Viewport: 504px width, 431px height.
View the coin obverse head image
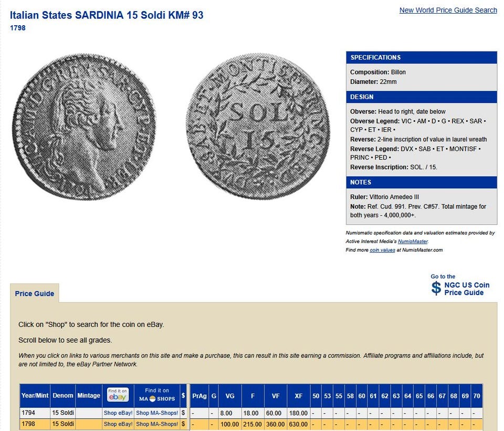click(85, 127)
